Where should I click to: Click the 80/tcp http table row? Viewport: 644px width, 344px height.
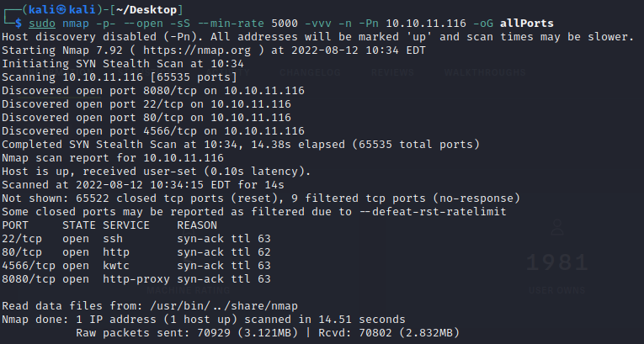pyautogui.click(x=136, y=252)
